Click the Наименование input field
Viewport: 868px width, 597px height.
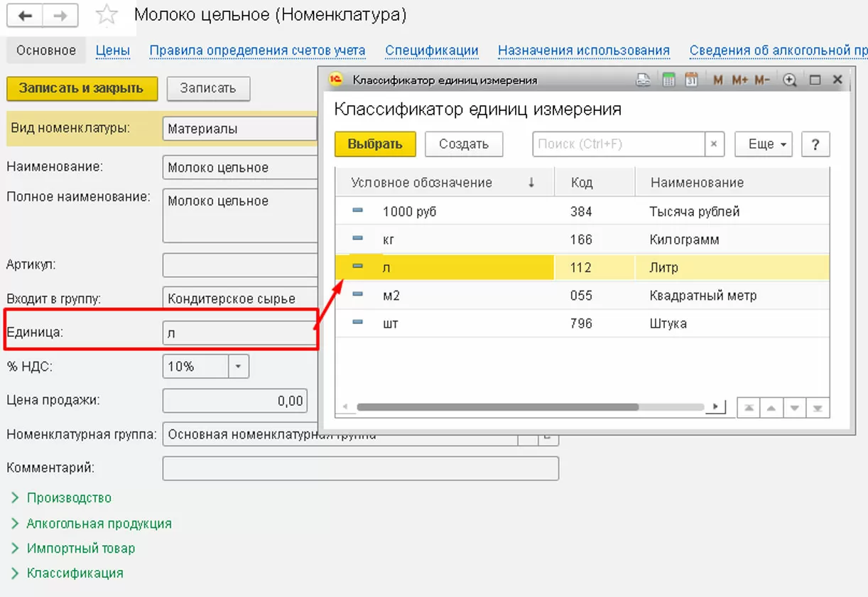(x=239, y=168)
